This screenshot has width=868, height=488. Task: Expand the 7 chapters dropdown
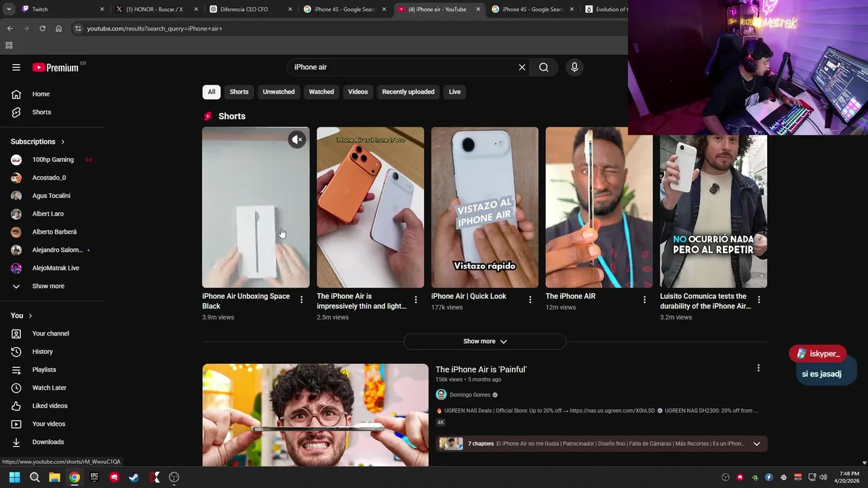tap(757, 444)
